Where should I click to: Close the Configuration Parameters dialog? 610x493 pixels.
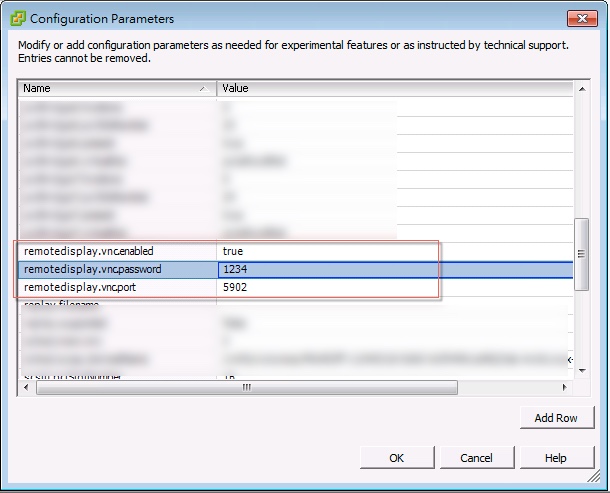(x=583, y=18)
